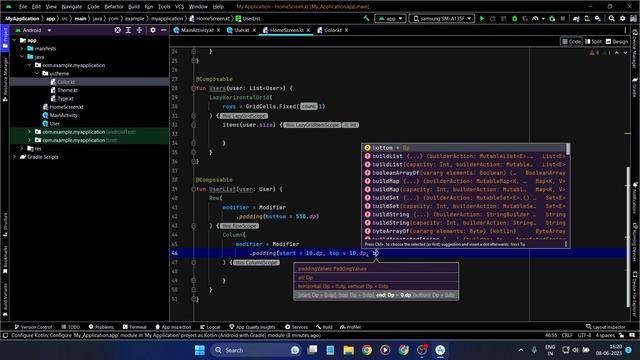Screen dimensions: 640x360
Task: Click the Profile app icon in toolbar
Action: [x=536, y=18]
